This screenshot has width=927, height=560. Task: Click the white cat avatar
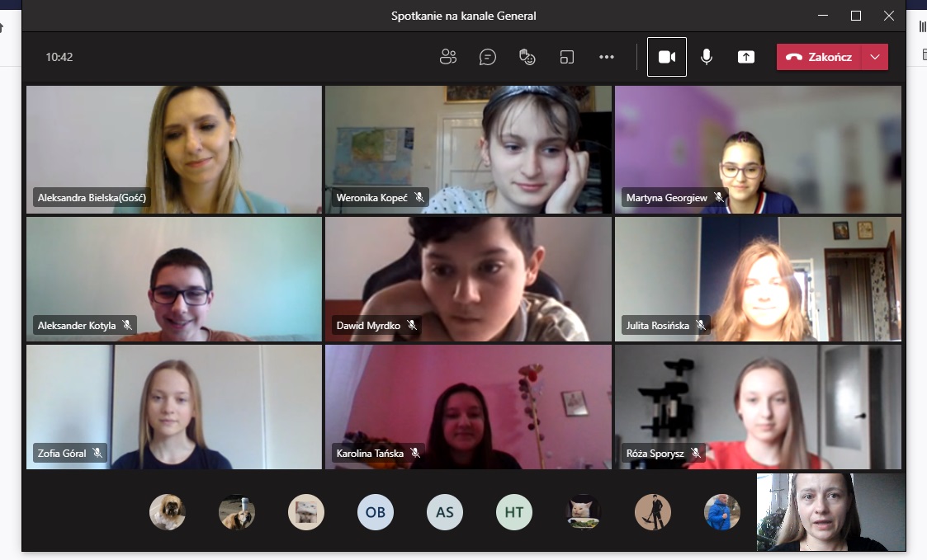click(584, 512)
